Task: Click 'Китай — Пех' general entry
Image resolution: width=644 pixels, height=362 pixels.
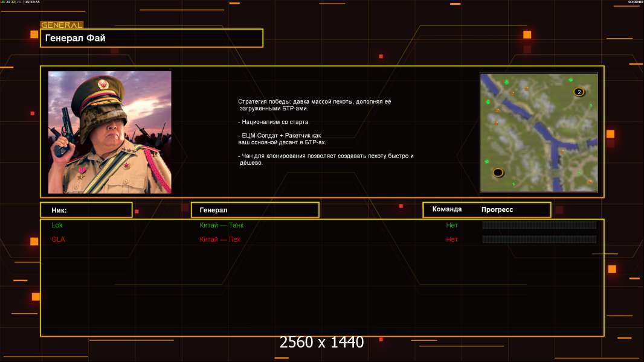Action: (x=220, y=240)
